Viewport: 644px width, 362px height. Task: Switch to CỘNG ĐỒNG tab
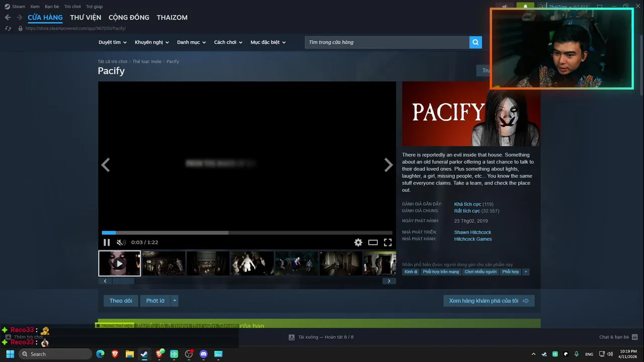tap(129, 18)
